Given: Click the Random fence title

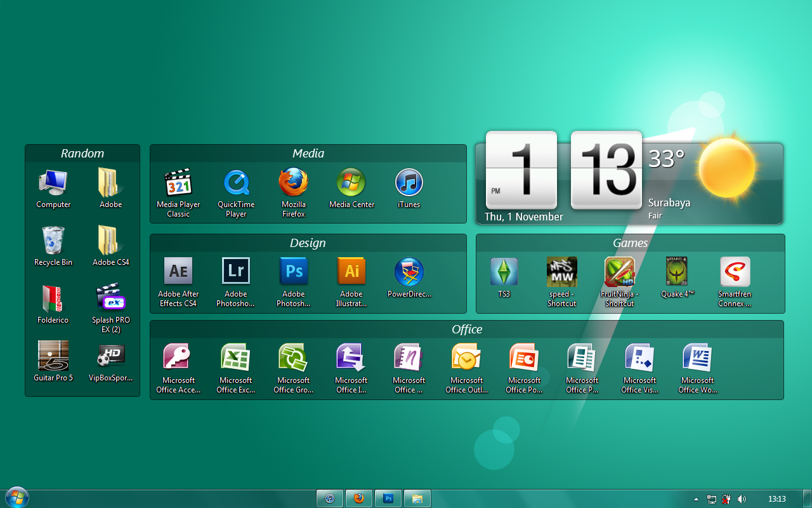Looking at the screenshot, I should (x=82, y=153).
